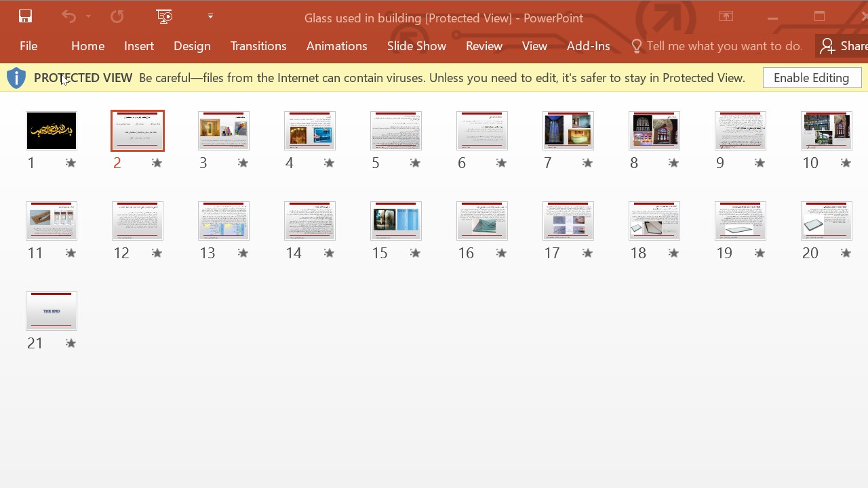The height and width of the screenshot is (488, 868).
Task: Switch to the Home tab
Action: (x=87, y=46)
